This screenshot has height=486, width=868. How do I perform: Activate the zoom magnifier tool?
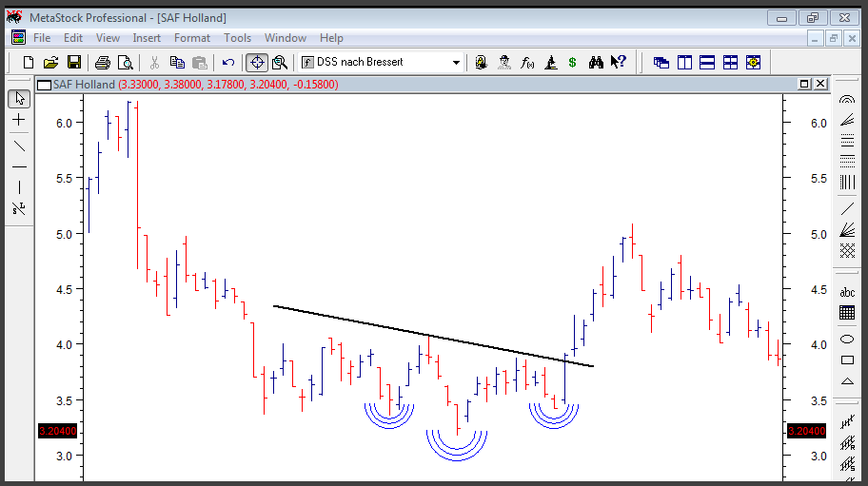(x=280, y=63)
